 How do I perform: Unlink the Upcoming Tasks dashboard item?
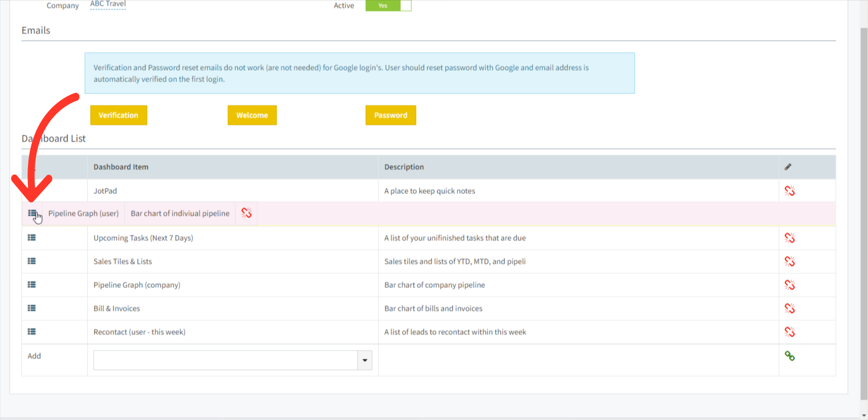pos(790,237)
